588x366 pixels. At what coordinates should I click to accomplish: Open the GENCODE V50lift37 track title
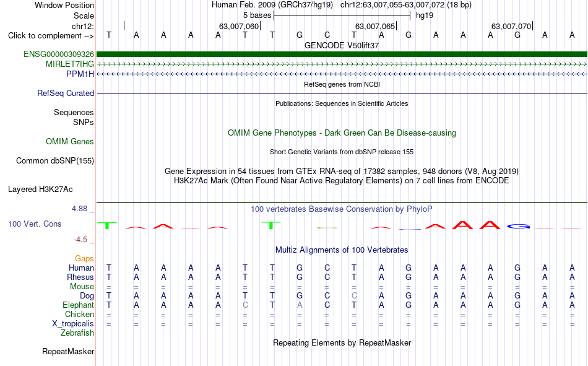point(342,45)
